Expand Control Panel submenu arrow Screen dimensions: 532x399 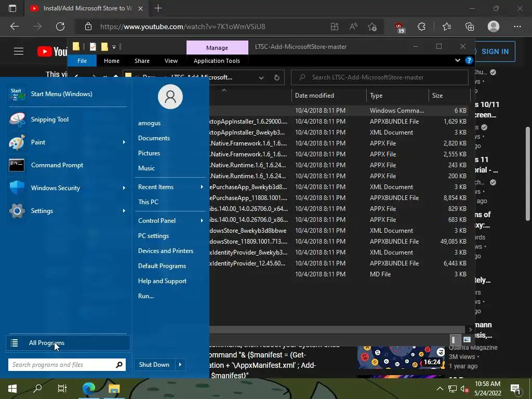tap(202, 220)
